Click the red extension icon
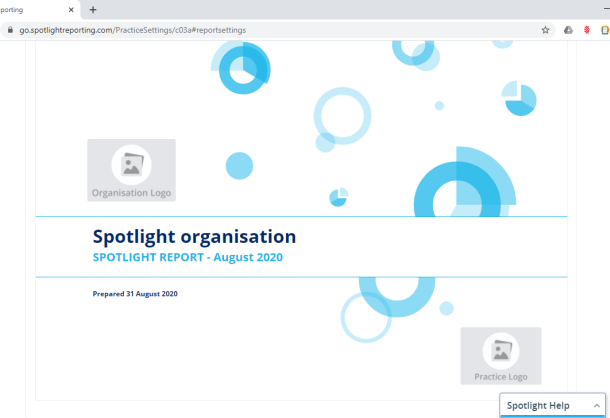 pos(586,30)
